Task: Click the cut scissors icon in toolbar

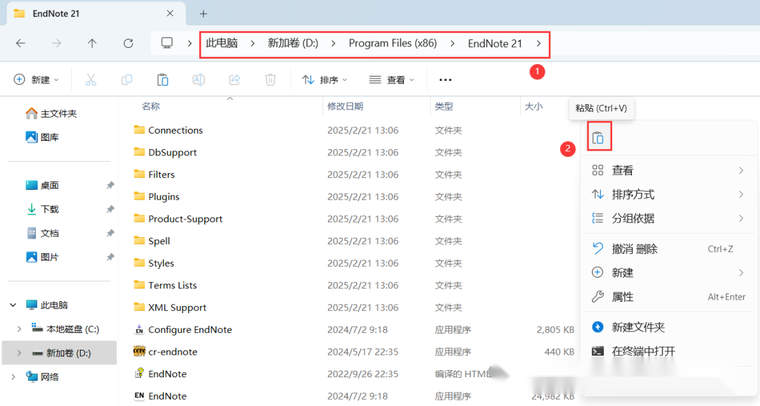Action: click(x=90, y=80)
